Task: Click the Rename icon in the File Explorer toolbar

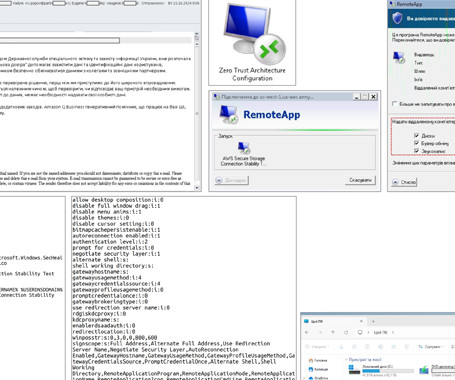Action: point(381,347)
